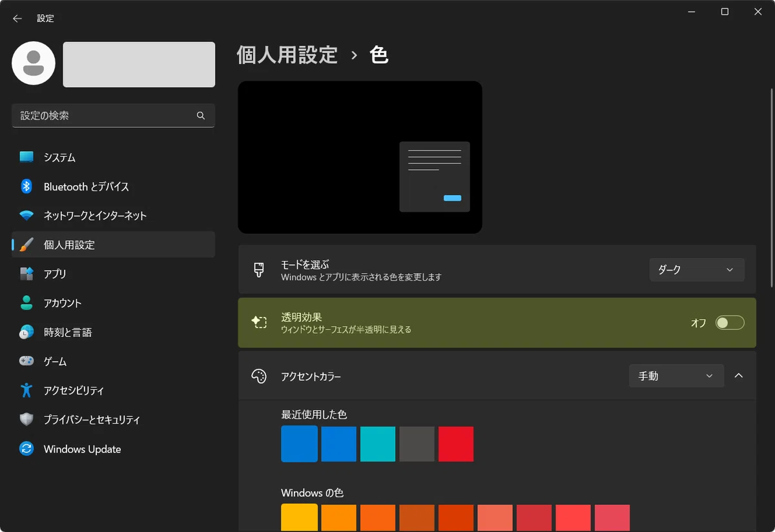Open ゲーム settings category
This screenshot has width=775, height=532.
[x=114, y=361]
